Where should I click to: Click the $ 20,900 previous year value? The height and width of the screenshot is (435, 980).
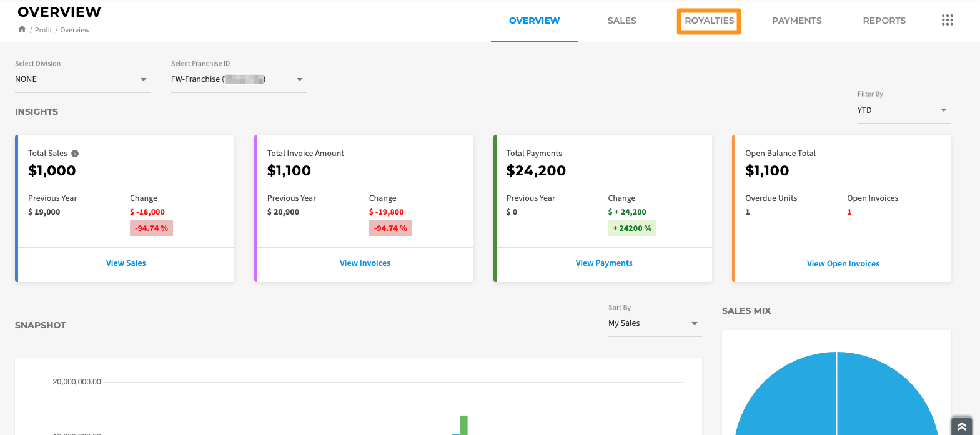tap(284, 212)
